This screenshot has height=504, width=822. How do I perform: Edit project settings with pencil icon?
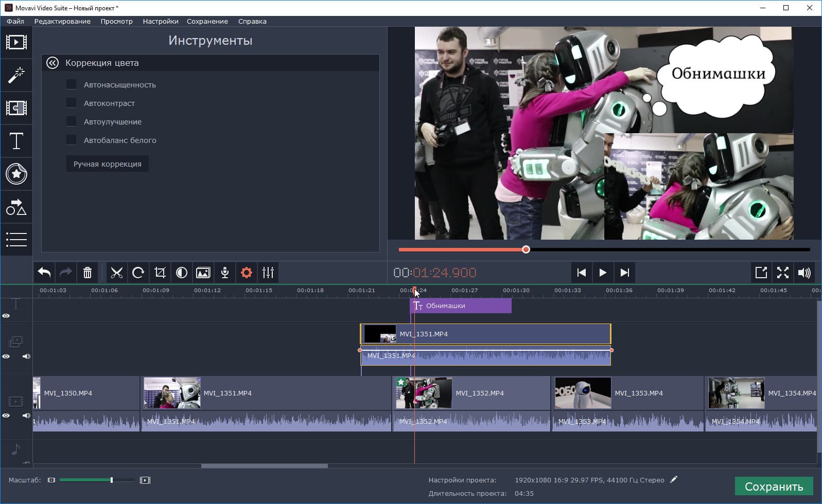point(674,480)
